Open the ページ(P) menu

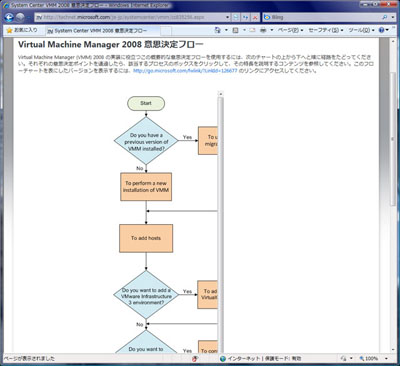[x=290, y=30]
